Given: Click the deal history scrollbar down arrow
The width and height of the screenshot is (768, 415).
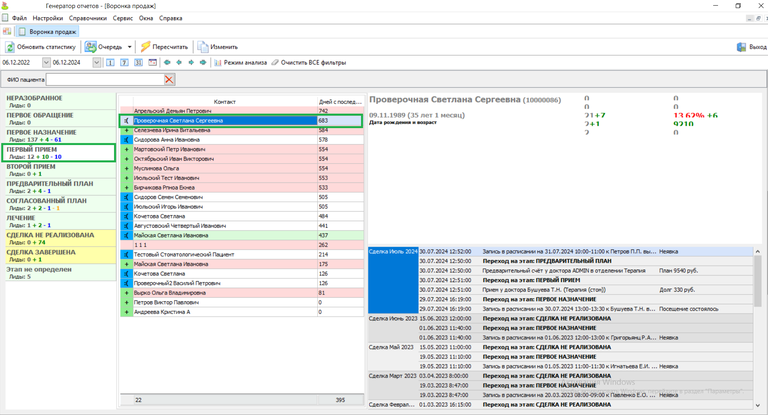Looking at the screenshot, I should (x=758, y=405).
